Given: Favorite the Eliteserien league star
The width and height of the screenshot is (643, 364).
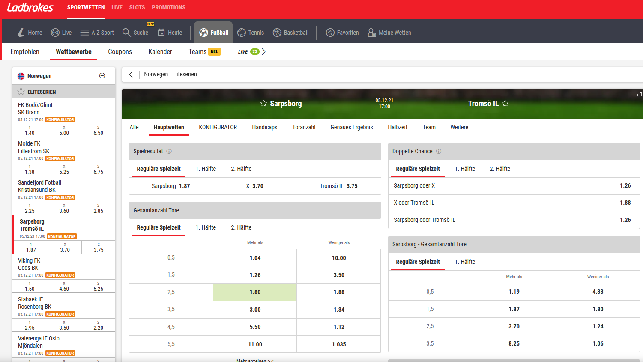Looking at the screenshot, I should 21,92.
